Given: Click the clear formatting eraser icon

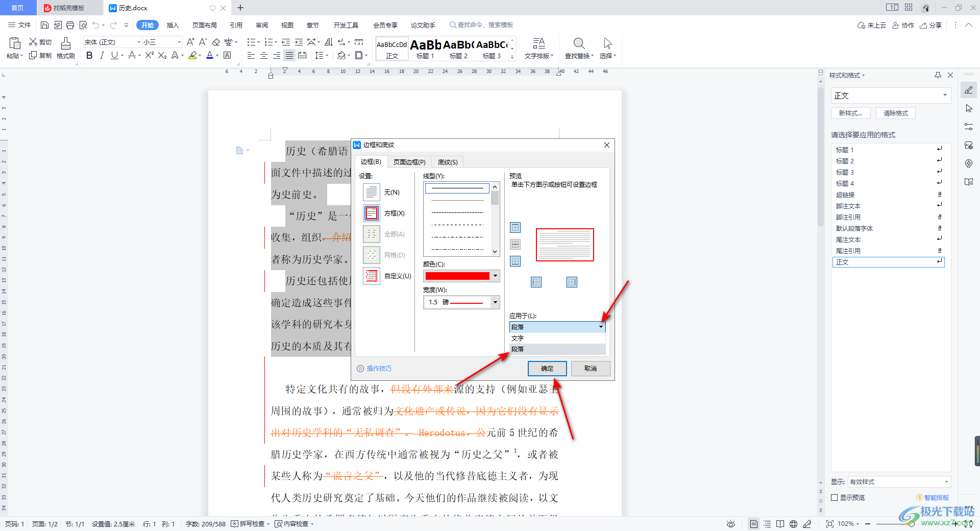Looking at the screenshot, I should pyautogui.click(x=216, y=42).
